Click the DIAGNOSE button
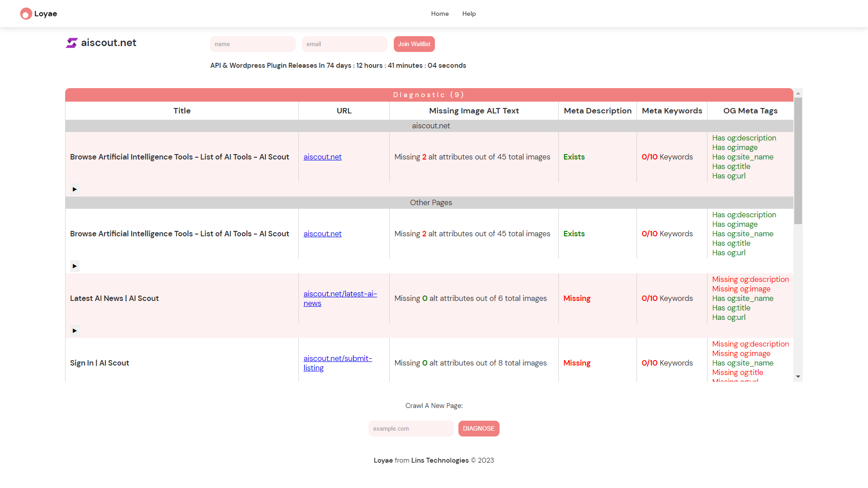The width and height of the screenshot is (868, 488). pos(479,428)
